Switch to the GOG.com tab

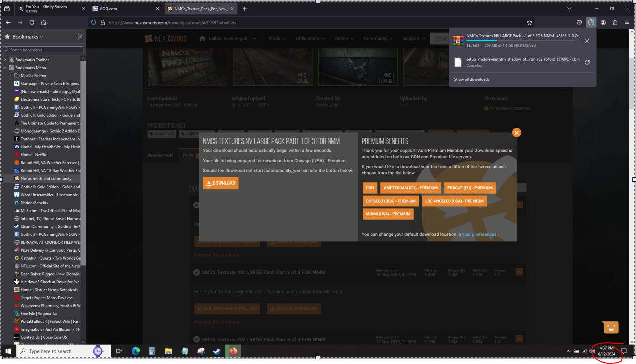[127, 8]
